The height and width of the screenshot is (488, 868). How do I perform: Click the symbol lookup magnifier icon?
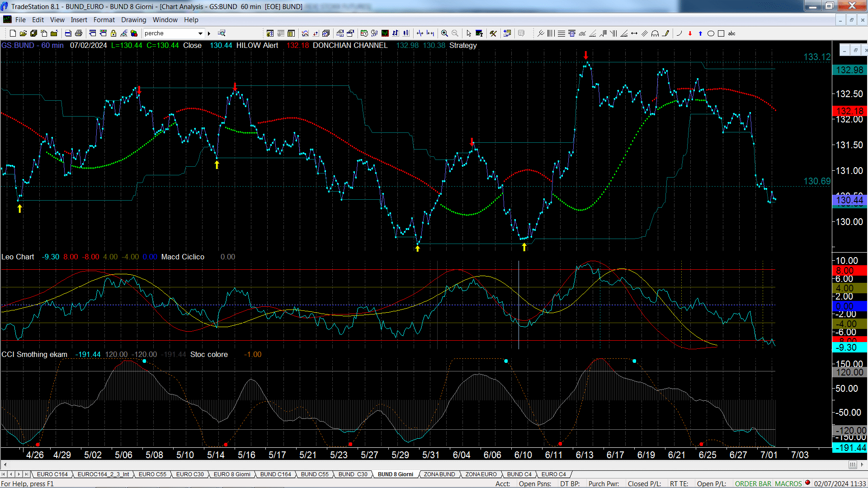tap(222, 33)
